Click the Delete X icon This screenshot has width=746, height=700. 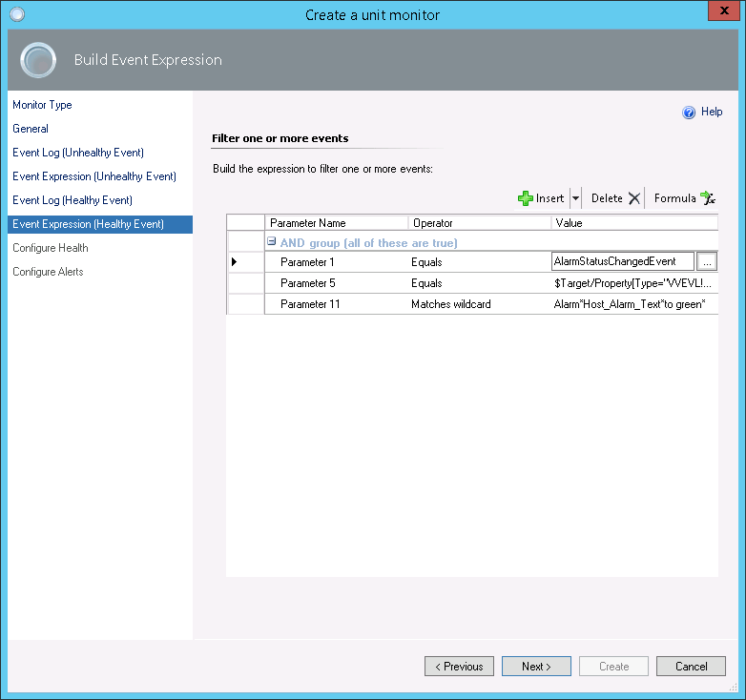[x=633, y=198]
